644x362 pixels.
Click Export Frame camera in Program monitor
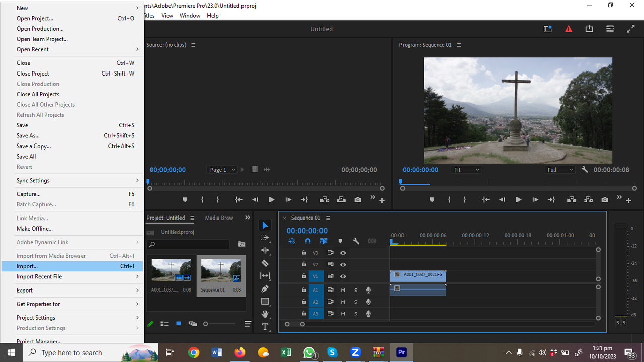coord(605,200)
